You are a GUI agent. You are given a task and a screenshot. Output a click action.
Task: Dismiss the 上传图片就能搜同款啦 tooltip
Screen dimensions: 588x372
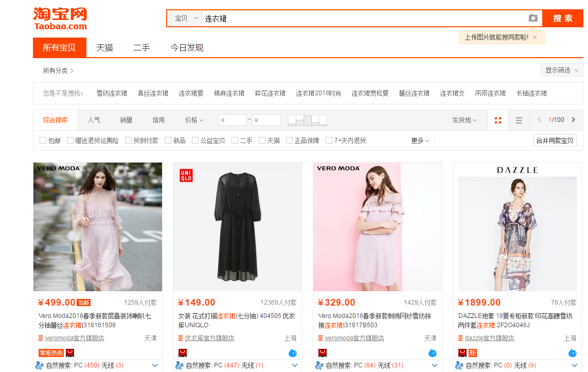click(534, 37)
